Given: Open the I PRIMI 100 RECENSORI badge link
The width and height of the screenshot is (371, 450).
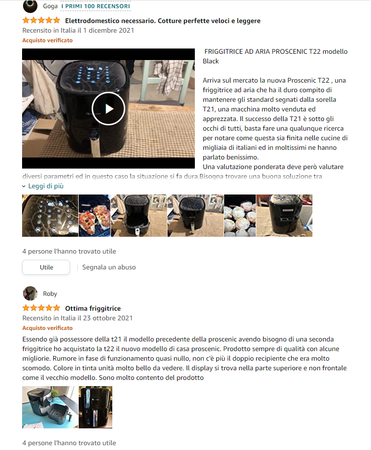Looking at the screenshot, I should [96, 6].
